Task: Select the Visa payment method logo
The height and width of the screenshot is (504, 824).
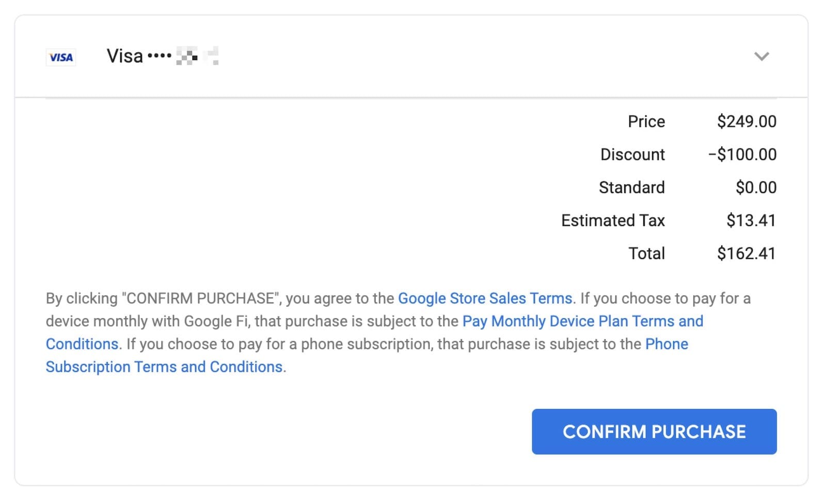Action: (x=60, y=57)
